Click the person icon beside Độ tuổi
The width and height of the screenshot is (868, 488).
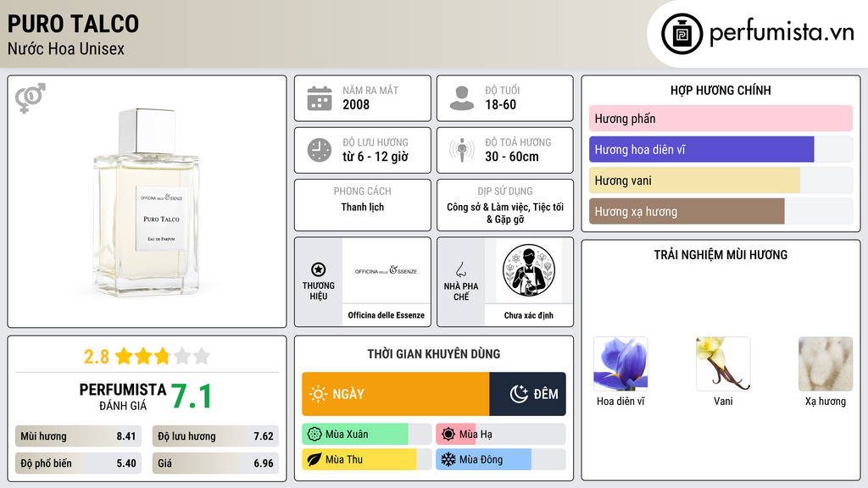click(x=462, y=98)
